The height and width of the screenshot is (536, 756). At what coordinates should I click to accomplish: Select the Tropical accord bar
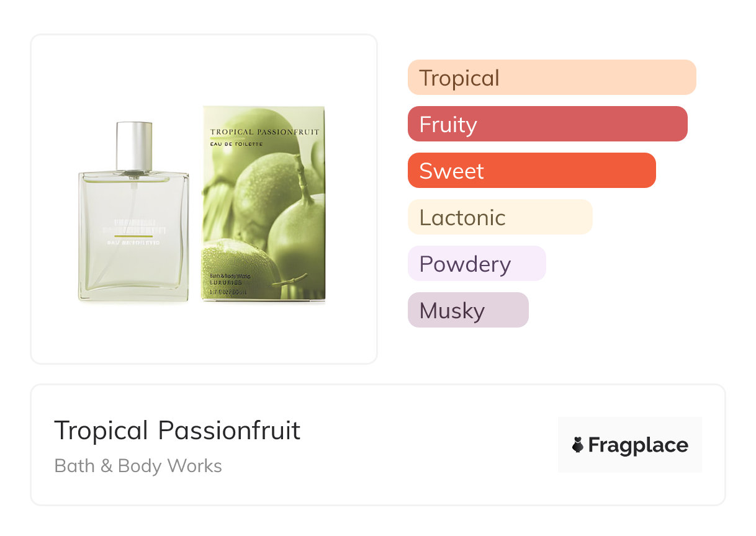click(551, 78)
